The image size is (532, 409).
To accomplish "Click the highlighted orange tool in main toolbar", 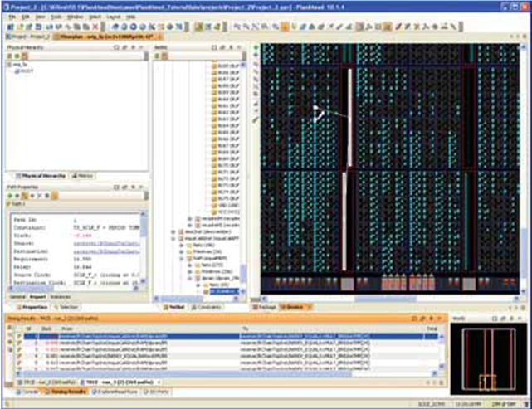I will click(285, 27).
